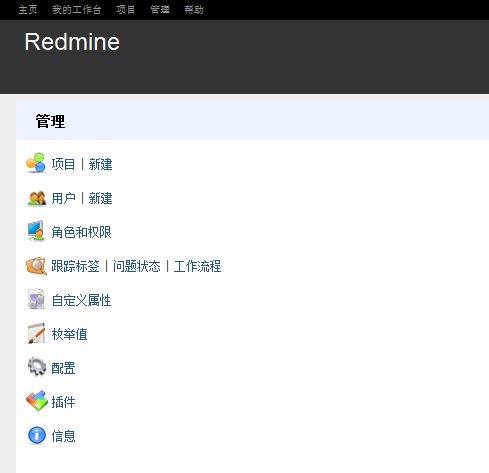Open the 项目 administration link
Viewport: 489px width, 473px height.
click(63, 164)
